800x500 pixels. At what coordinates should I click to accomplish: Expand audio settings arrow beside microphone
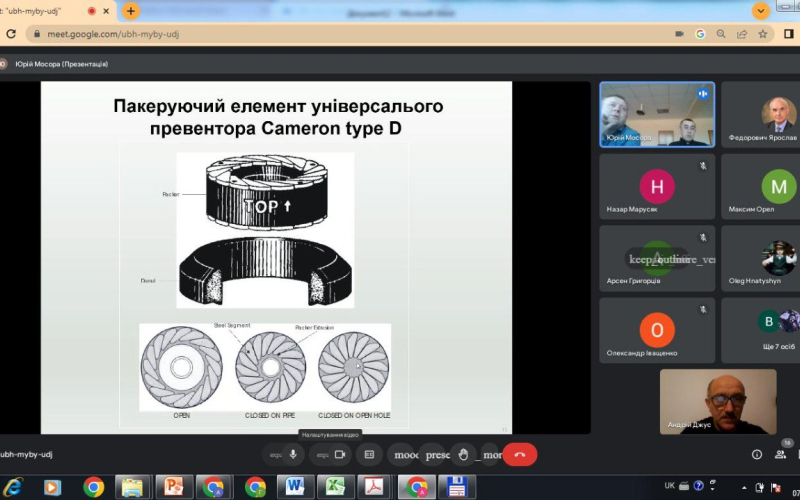click(276, 455)
